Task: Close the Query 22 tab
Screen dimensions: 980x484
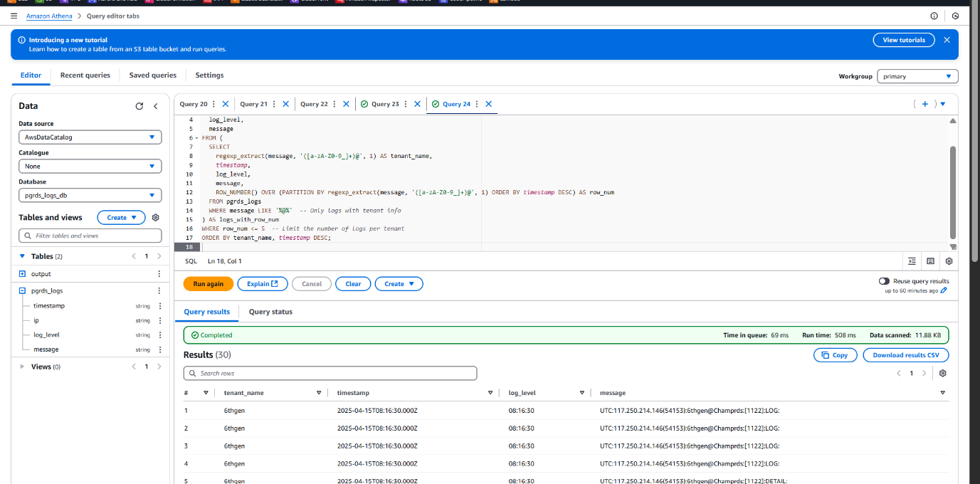Action: [346, 104]
